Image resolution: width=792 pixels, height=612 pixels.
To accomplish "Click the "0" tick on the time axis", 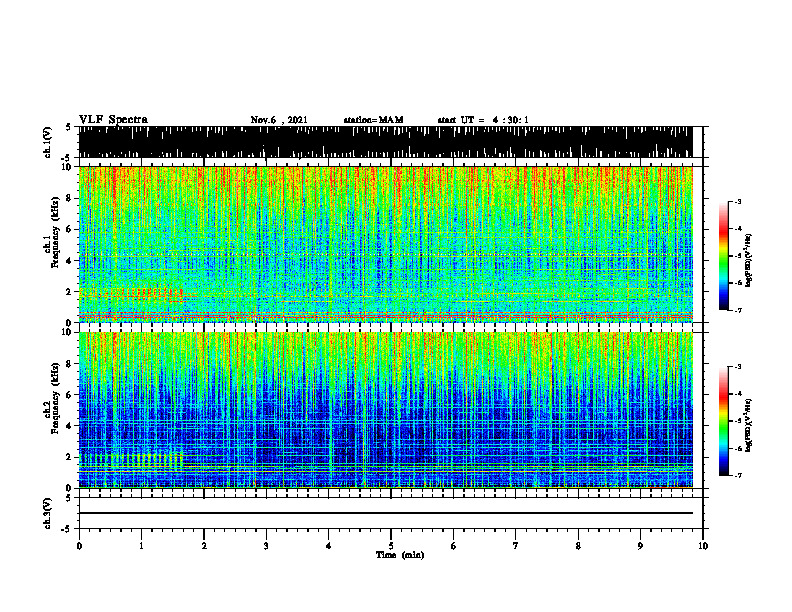I will click(x=79, y=546).
